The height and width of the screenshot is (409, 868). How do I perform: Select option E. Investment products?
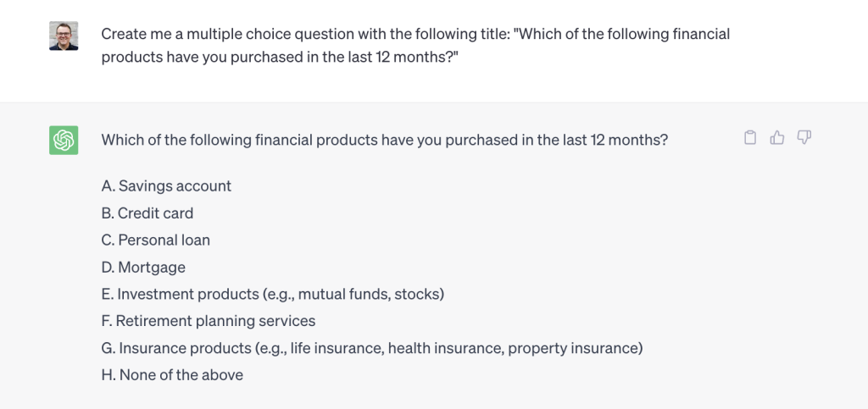pos(273,295)
